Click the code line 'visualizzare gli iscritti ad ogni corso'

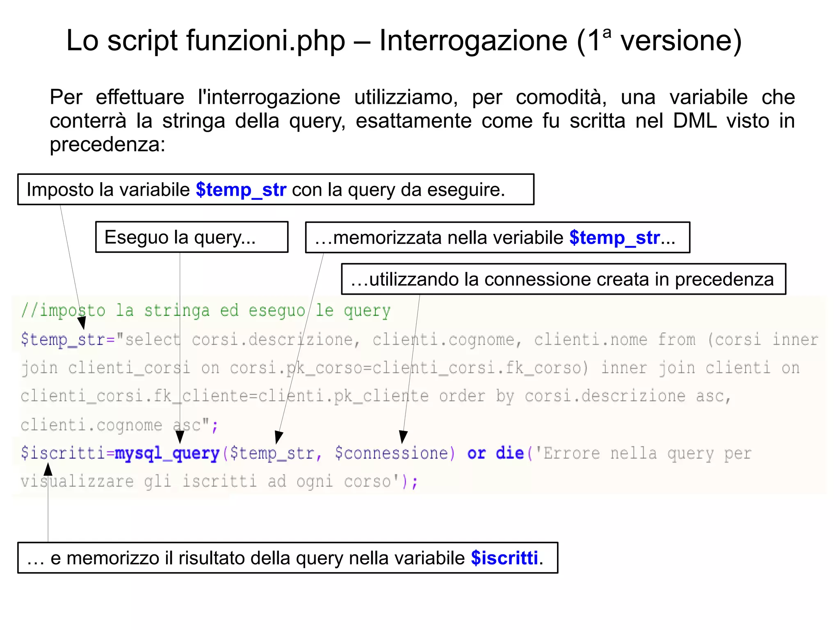point(219,481)
